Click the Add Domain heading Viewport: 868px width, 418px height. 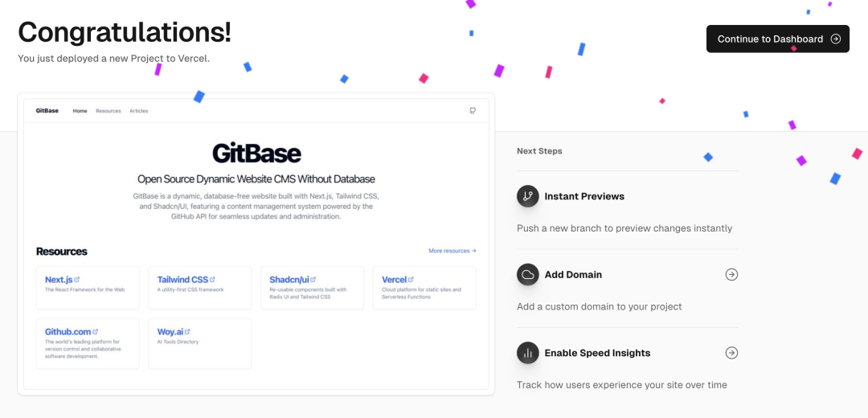click(x=573, y=275)
